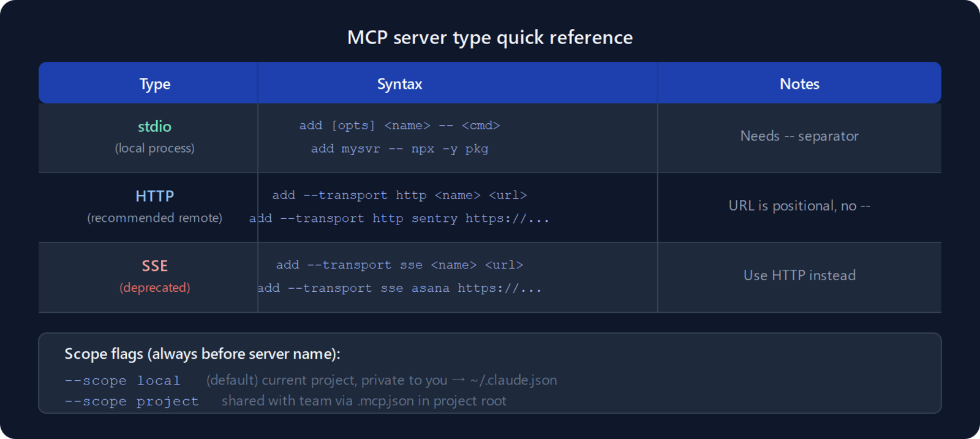Select the '--scope local' flag
The image size is (980, 439).
pos(123,381)
